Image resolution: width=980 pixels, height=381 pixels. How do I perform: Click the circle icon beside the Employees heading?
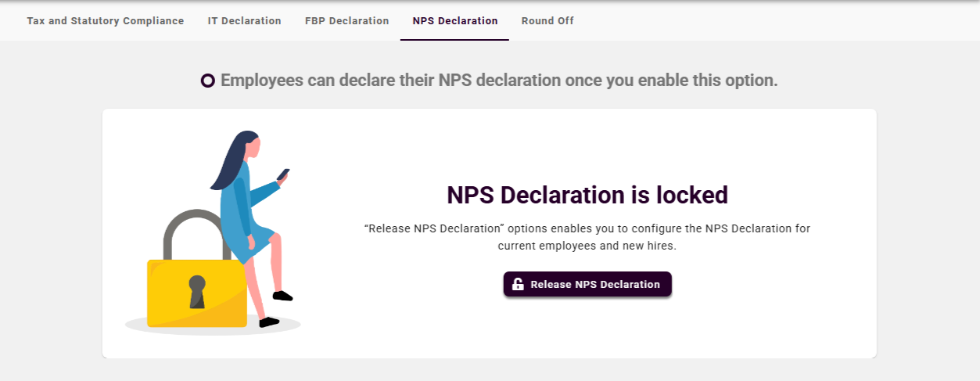207,81
